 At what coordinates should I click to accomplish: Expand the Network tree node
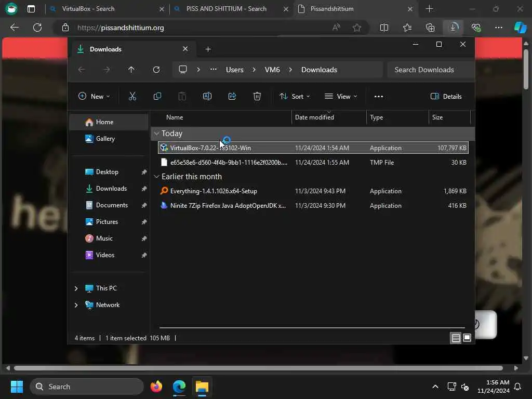(x=76, y=305)
